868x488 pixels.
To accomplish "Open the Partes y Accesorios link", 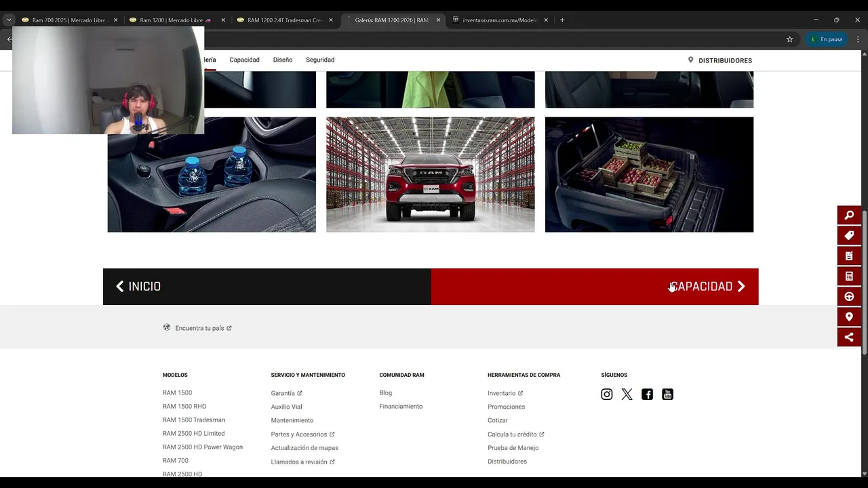I will (302, 434).
